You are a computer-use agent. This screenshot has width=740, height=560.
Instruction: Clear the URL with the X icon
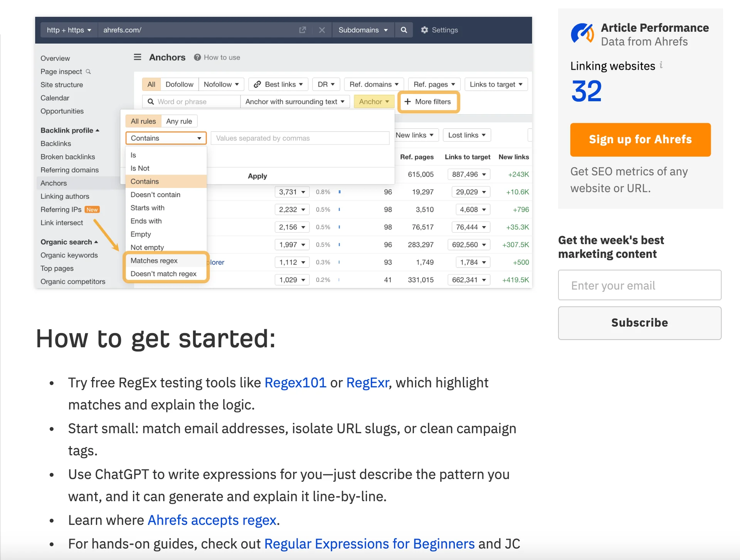tap(322, 30)
